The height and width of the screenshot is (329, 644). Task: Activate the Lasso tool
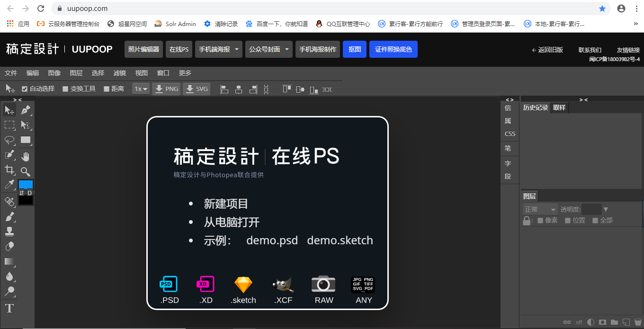click(x=9, y=140)
